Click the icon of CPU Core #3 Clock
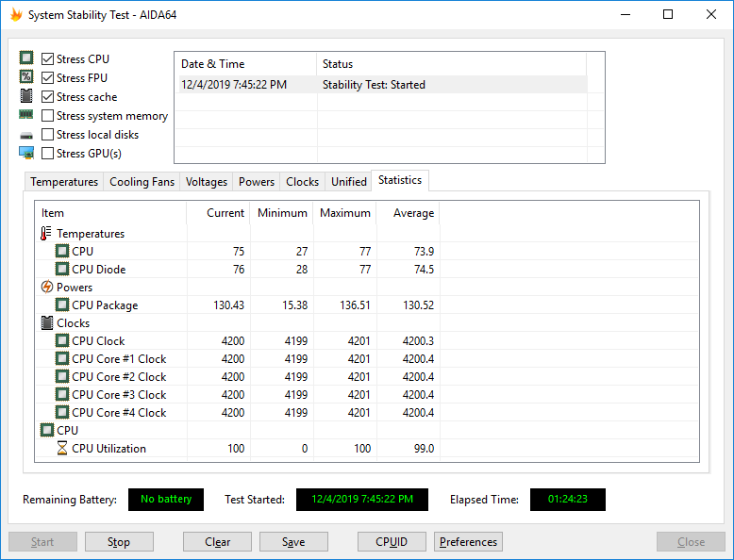734x560 pixels. point(61,394)
